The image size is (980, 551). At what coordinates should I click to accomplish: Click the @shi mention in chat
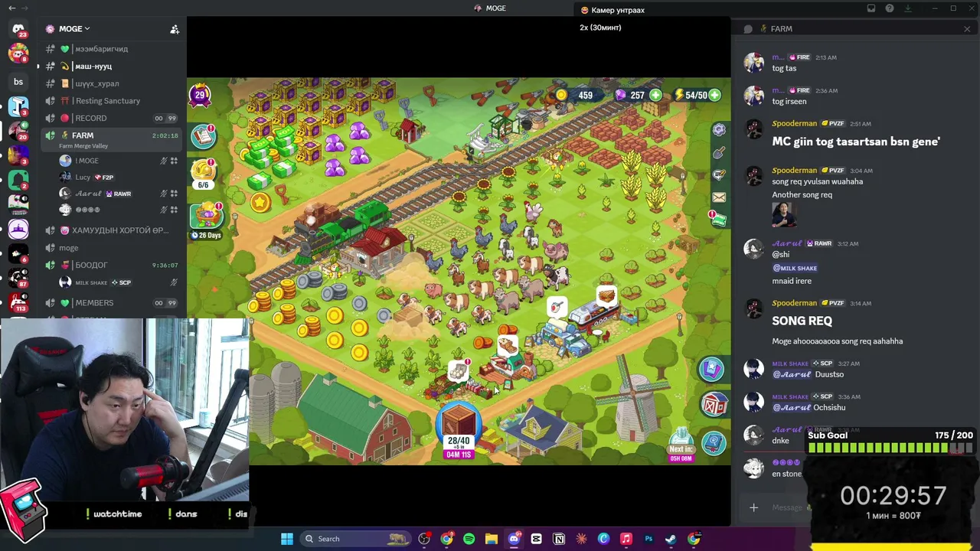(781, 255)
